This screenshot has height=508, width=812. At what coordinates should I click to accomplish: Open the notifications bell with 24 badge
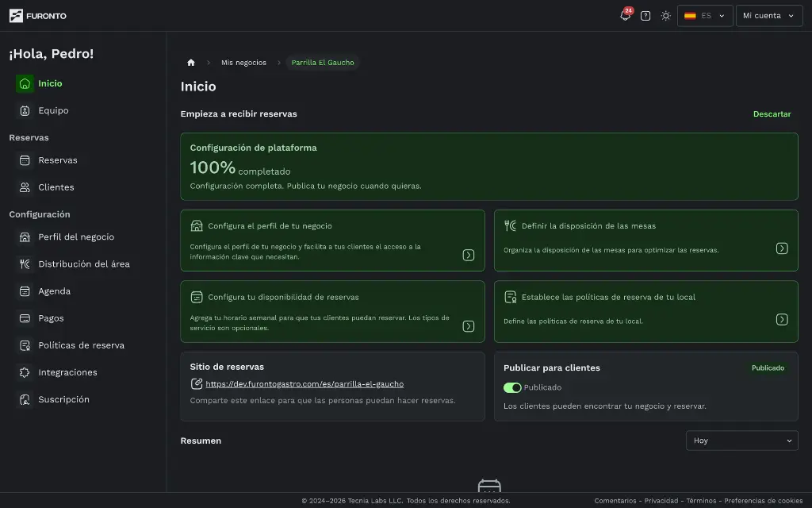(x=626, y=16)
